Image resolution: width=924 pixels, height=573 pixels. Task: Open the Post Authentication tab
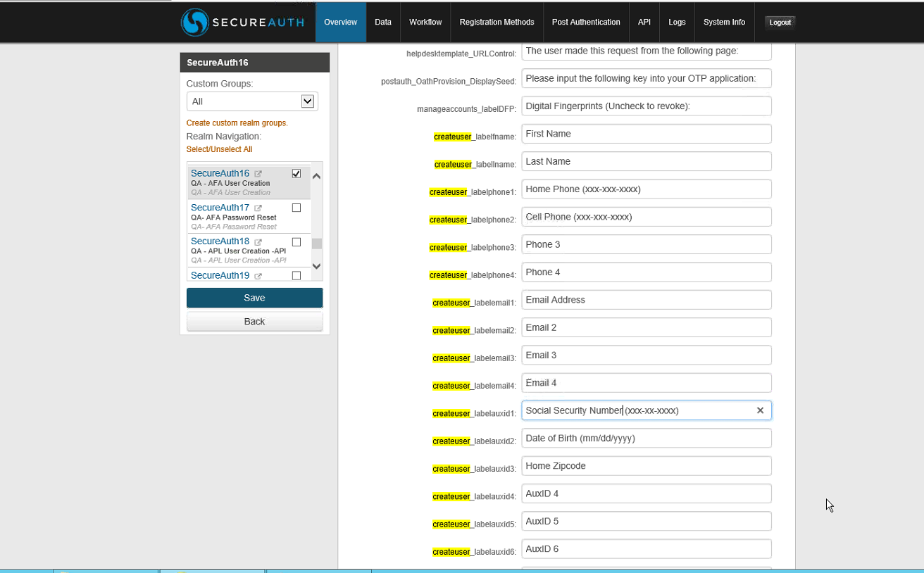(x=586, y=22)
